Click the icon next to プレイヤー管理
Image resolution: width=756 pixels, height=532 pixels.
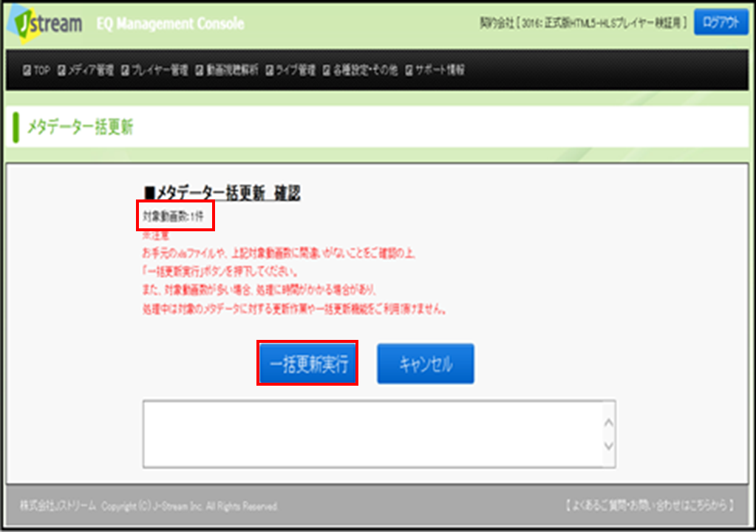click(126, 71)
